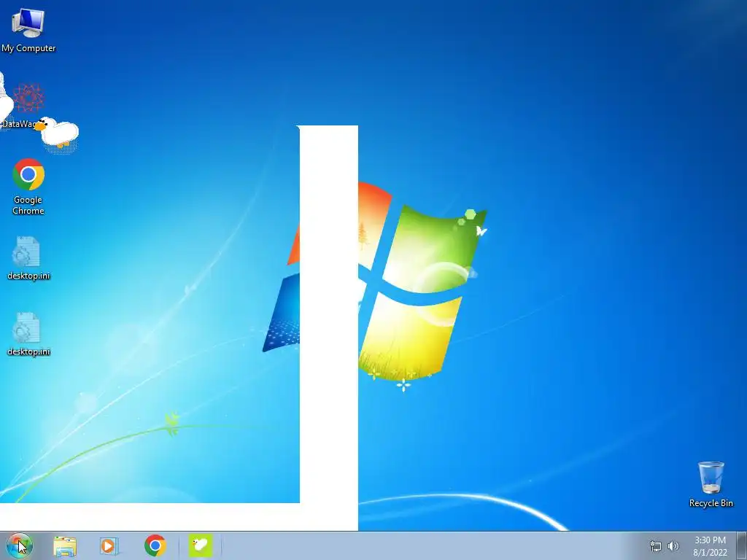Show the 3:30 PM clock calendar
Viewport: 747px width, 560px height.
[x=710, y=546]
